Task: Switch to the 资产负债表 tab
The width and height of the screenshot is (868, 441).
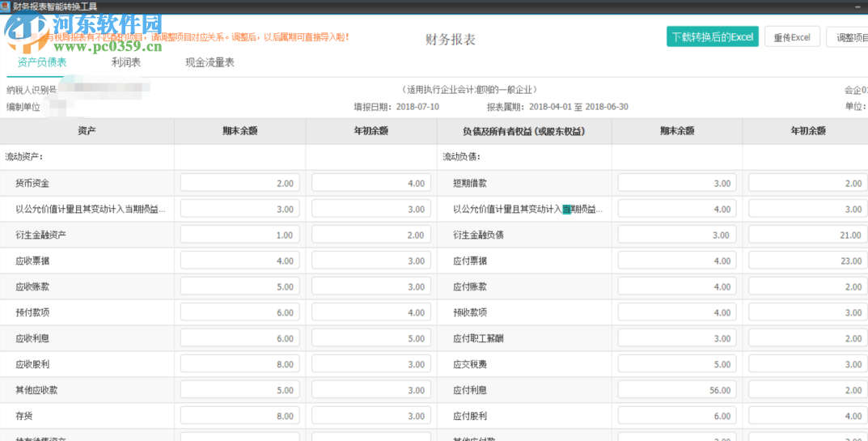Action: 42,62
